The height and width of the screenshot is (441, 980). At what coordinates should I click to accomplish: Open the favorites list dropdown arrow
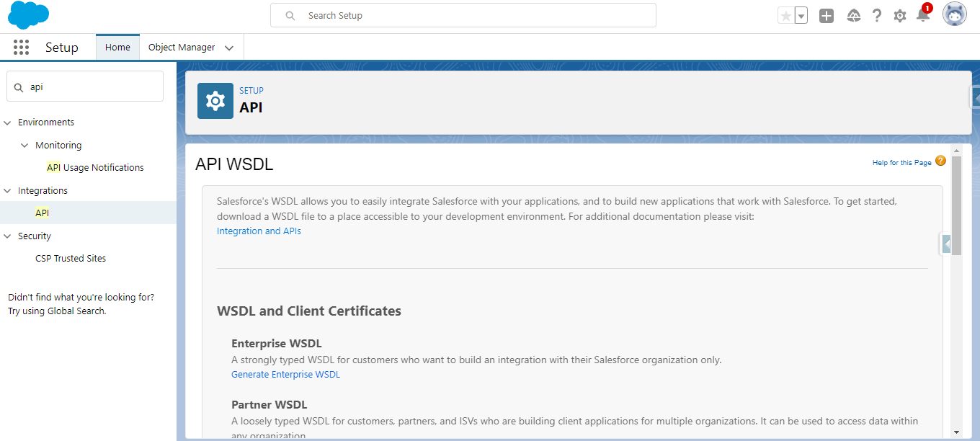click(x=801, y=16)
